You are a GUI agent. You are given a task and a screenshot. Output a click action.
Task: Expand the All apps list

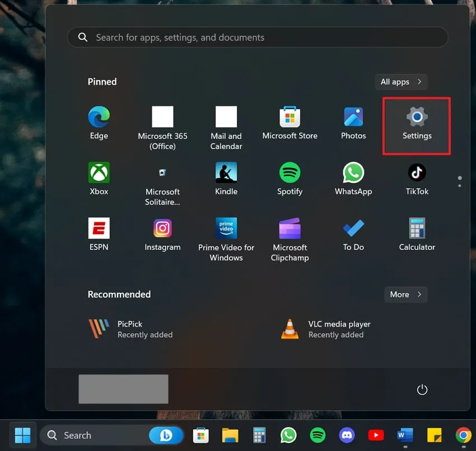coord(401,82)
